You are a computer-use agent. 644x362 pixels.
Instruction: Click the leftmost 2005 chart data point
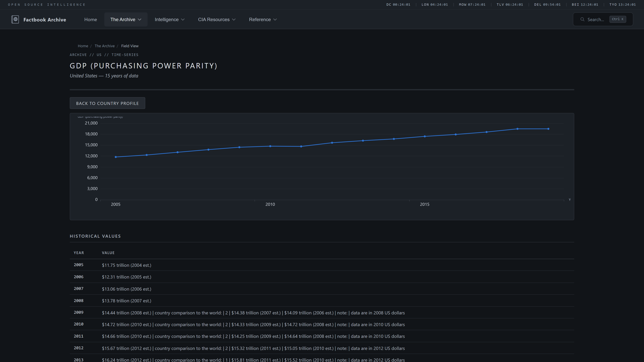click(x=116, y=157)
